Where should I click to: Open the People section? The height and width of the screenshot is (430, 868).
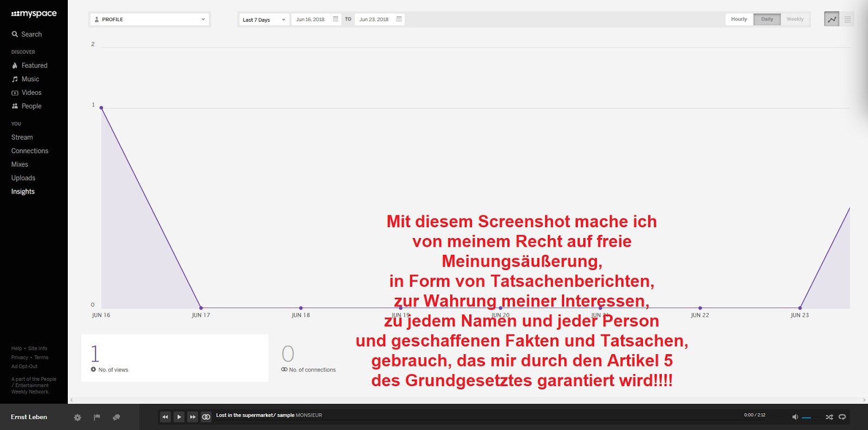pyautogui.click(x=31, y=106)
